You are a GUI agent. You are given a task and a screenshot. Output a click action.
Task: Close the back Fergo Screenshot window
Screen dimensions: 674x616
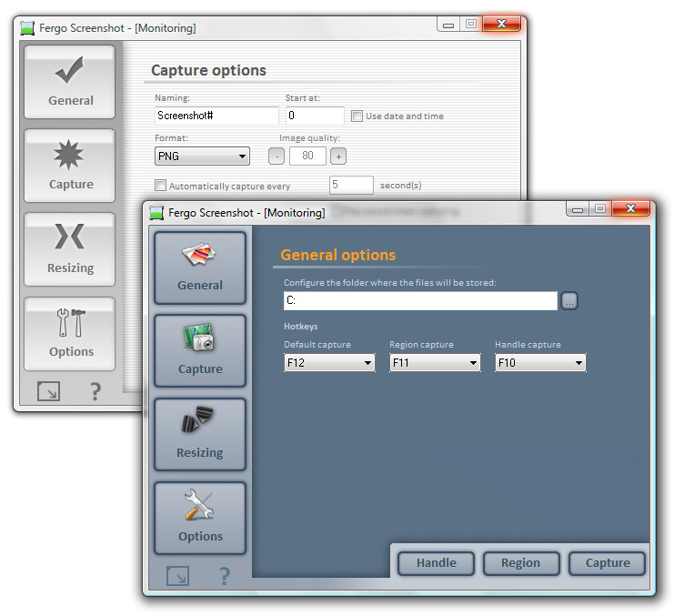(x=501, y=24)
